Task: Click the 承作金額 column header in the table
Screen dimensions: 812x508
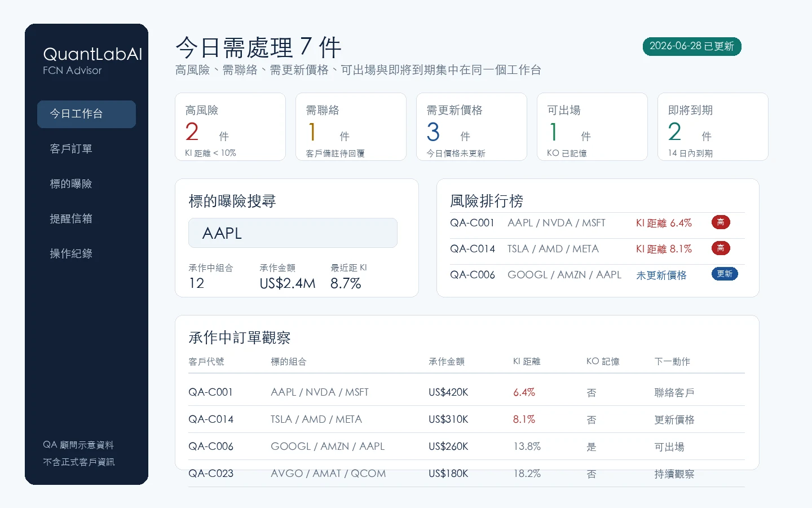Action: pyautogui.click(x=447, y=362)
